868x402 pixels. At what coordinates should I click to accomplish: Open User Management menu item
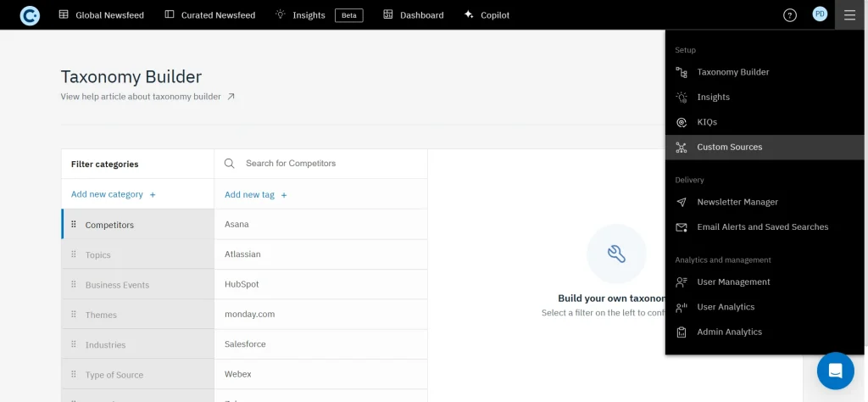coord(733,282)
